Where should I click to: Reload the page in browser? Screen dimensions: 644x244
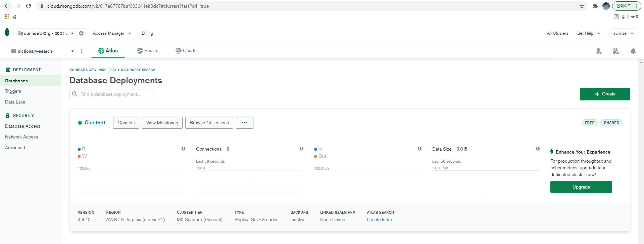[29, 6]
